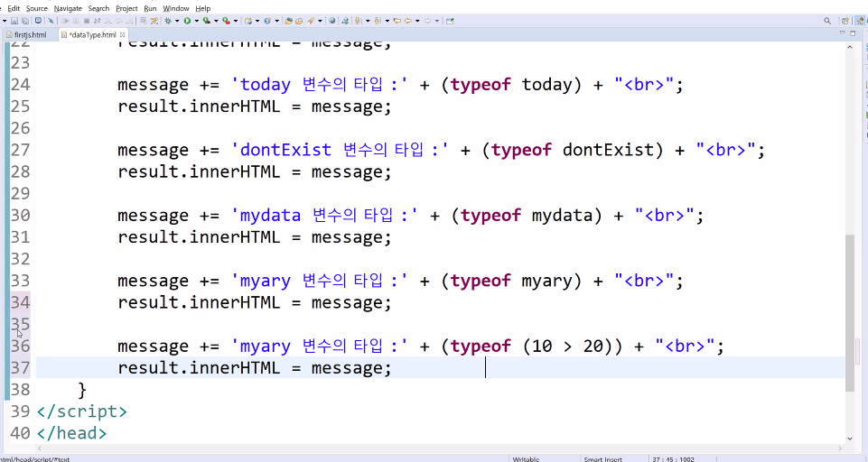Click the Back navigation arrow
This screenshot has height=462, width=868.
click(408, 21)
